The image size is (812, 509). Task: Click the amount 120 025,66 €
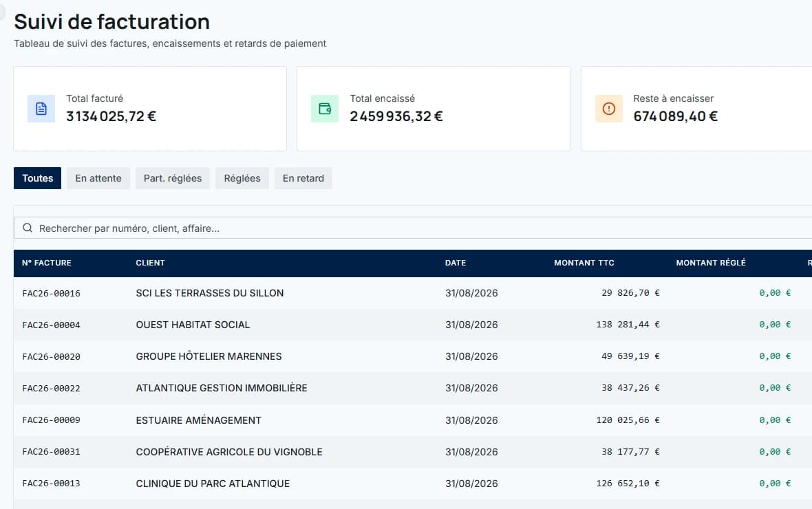tap(628, 420)
